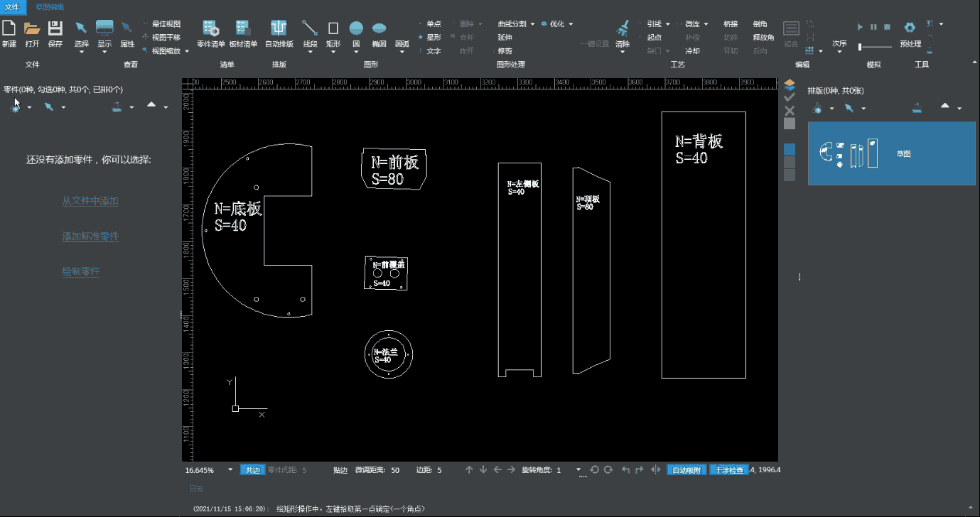The height and width of the screenshot is (517, 980).
Task: Toggle the 共边 common edge button
Action: [x=252, y=470]
